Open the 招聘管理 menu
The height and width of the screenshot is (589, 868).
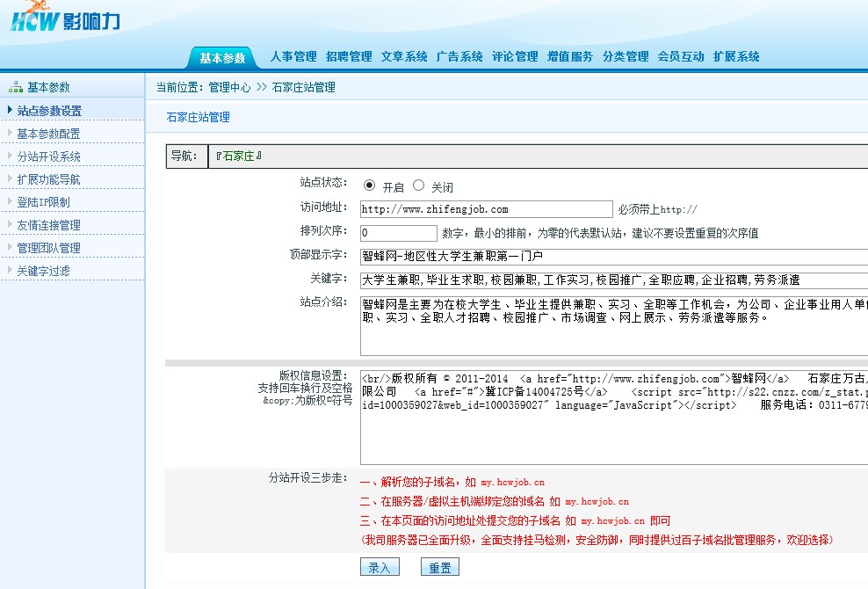point(349,56)
